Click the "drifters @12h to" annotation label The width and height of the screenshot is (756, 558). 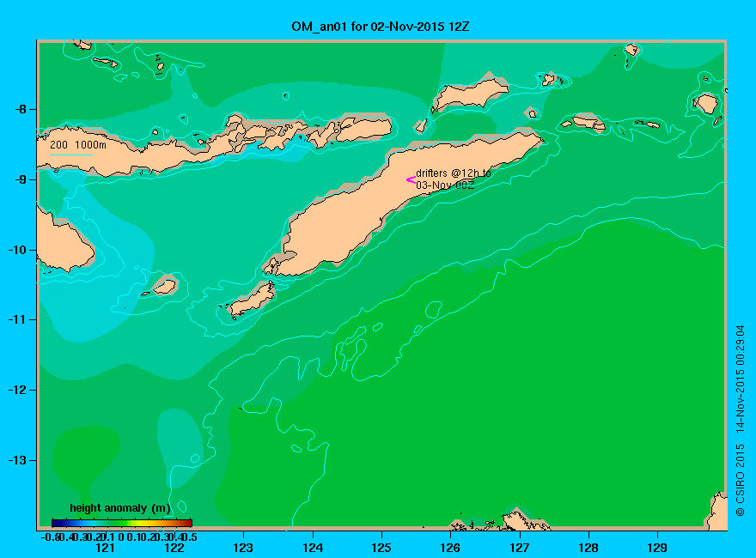454,173
